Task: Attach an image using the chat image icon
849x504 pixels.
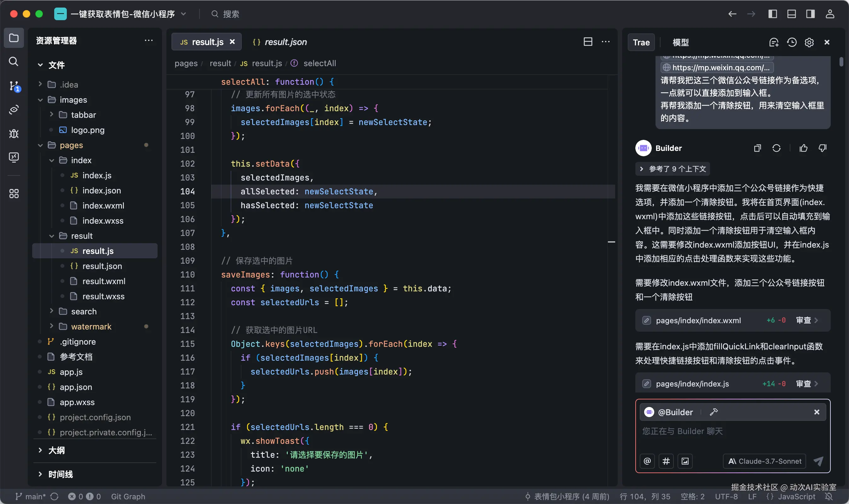Action: pyautogui.click(x=685, y=461)
